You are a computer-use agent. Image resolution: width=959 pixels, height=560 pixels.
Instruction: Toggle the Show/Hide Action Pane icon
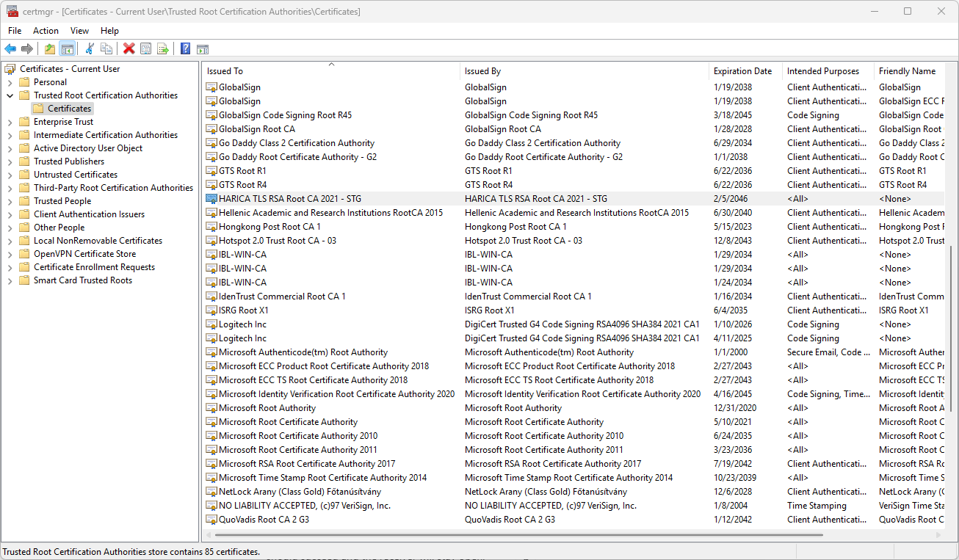(203, 48)
